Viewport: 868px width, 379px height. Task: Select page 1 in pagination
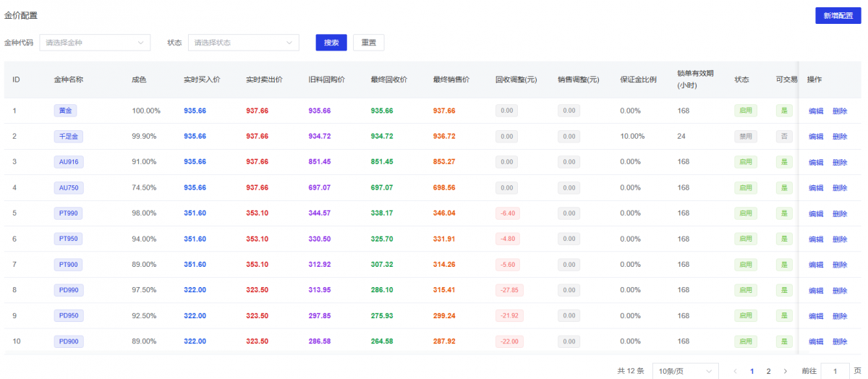coord(752,371)
